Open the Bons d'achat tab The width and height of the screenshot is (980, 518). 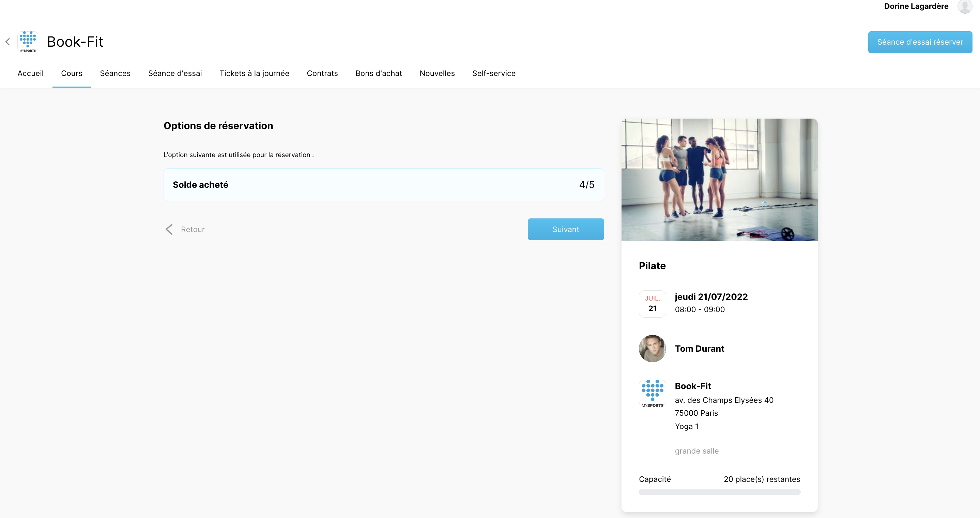(379, 74)
